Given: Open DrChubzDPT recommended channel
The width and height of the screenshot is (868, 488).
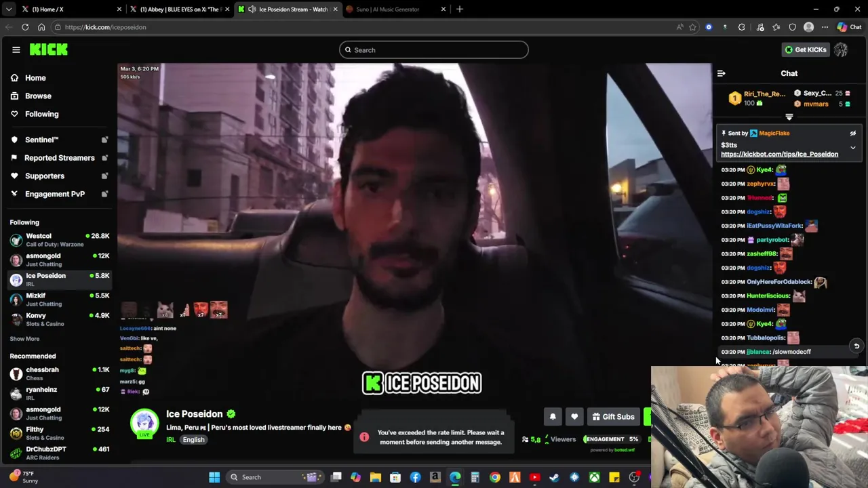Looking at the screenshot, I should tap(59, 453).
